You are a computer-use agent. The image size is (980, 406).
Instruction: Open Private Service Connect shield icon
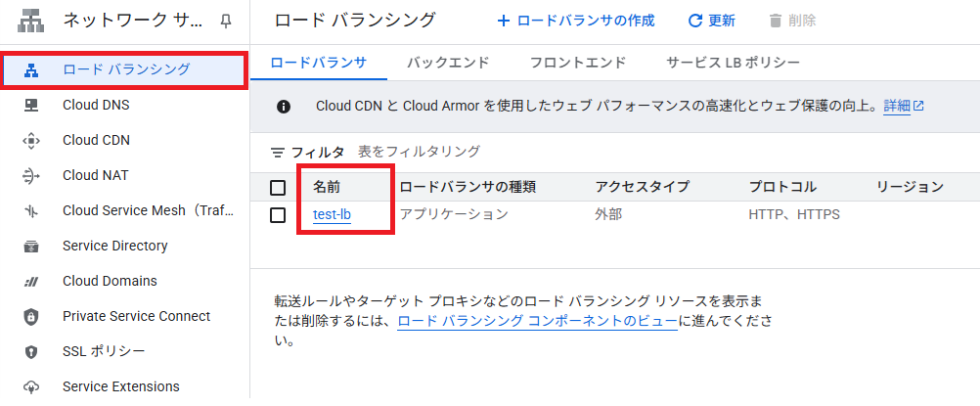[30, 317]
